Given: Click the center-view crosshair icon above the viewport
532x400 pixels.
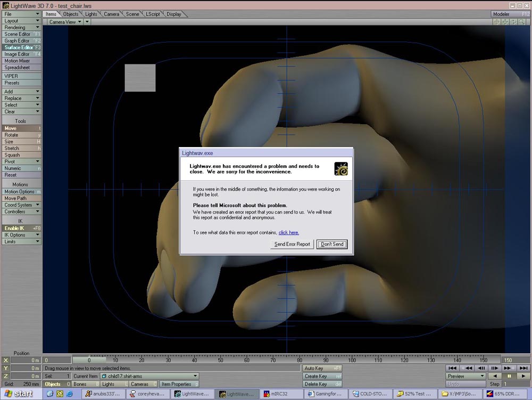Looking at the screenshot, I should 496,22.
